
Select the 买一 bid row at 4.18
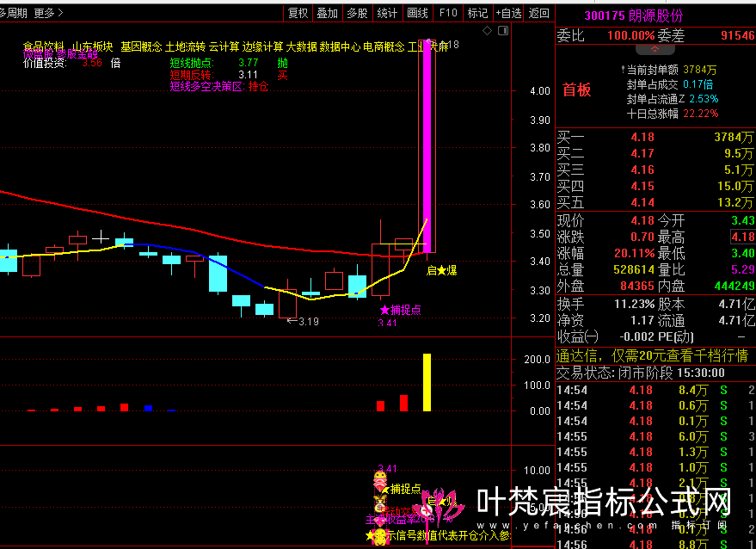[x=655, y=137]
